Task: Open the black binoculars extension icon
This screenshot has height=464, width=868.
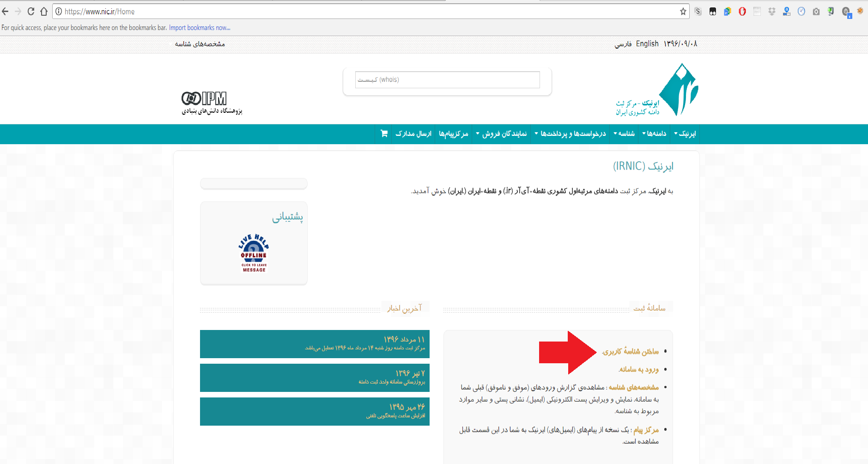Action: [713, 12]
